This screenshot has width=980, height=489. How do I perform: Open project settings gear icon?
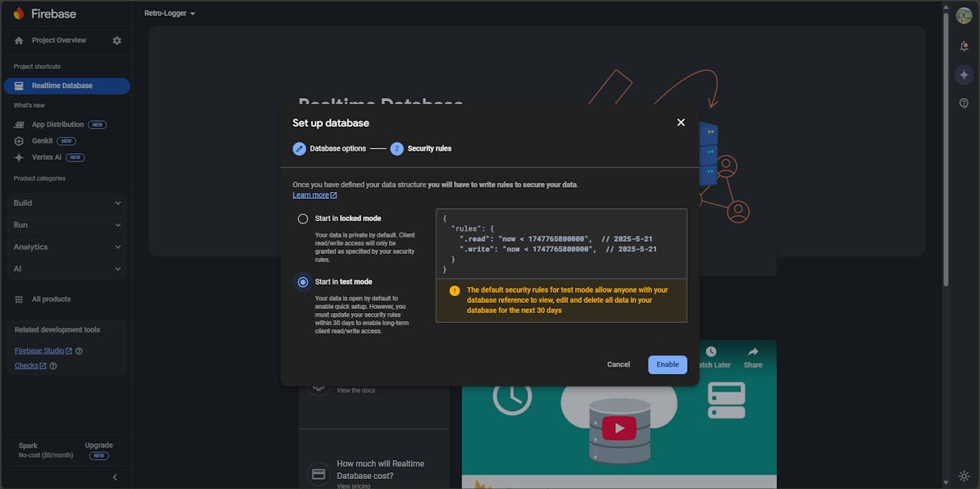pos(117,41)
